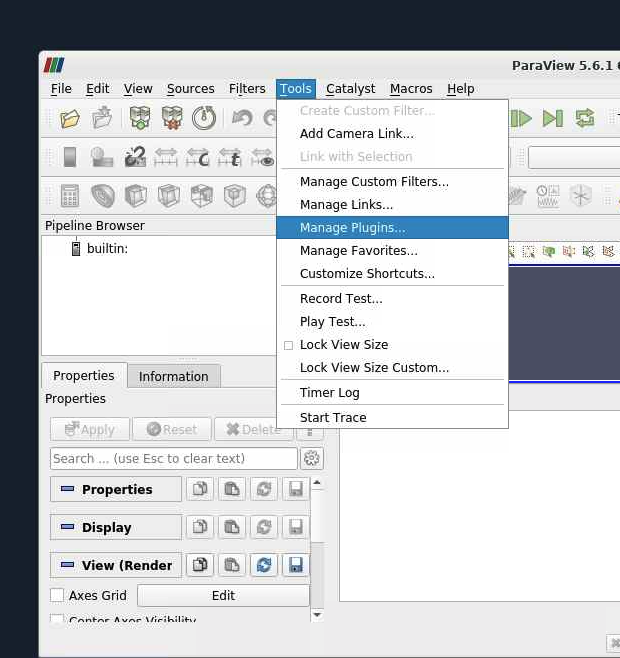
Task: Click the Apply button
Action: click(x=90, y=429)
